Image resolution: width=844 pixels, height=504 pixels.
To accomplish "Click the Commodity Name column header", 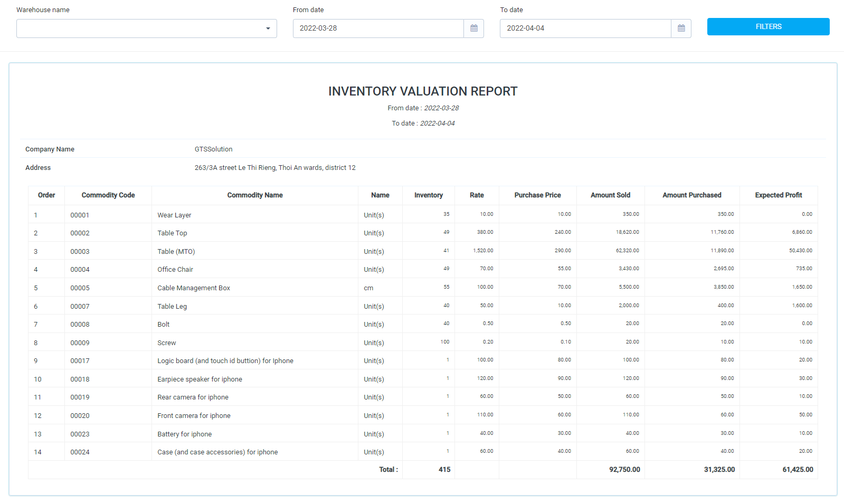I will (255, 195).
